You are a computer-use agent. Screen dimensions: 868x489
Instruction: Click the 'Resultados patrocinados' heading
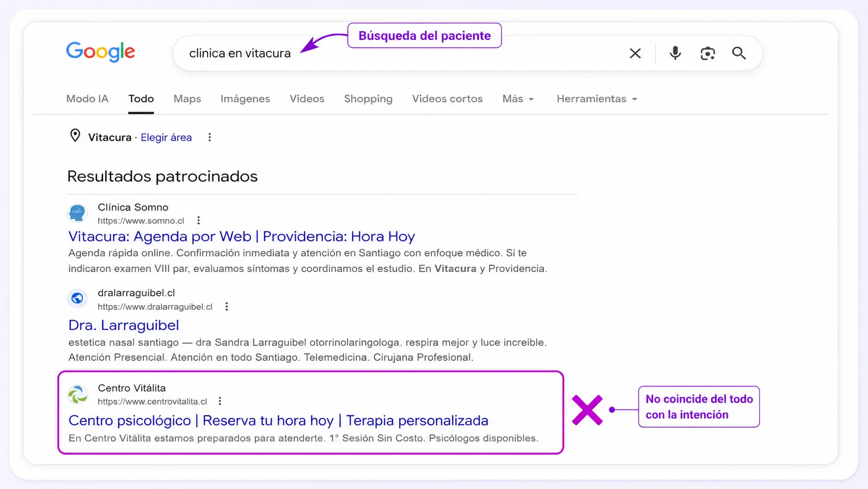(x=162, y=177)
